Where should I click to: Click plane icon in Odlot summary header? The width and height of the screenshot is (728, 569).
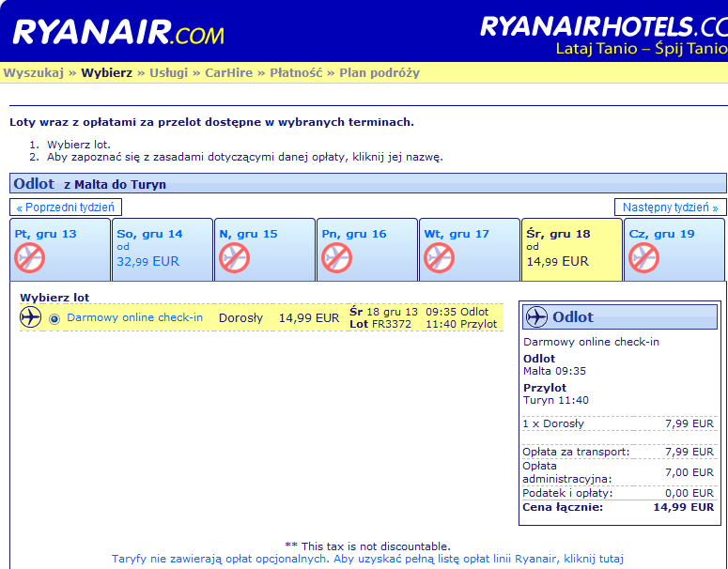(536, 317)
